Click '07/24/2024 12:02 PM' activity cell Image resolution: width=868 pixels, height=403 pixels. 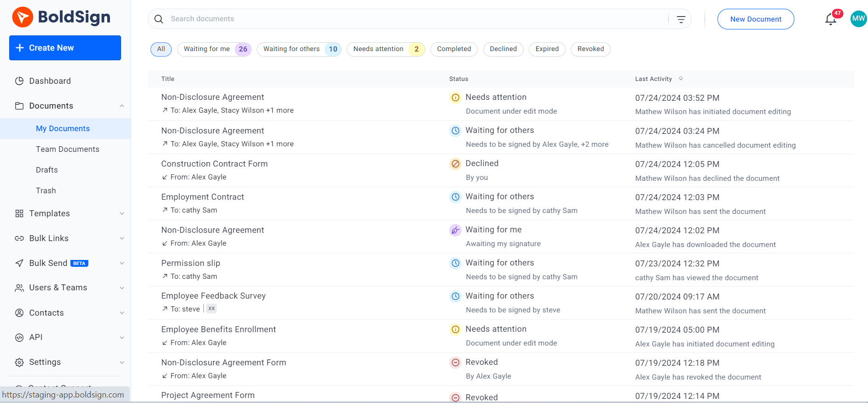(677, 230)
